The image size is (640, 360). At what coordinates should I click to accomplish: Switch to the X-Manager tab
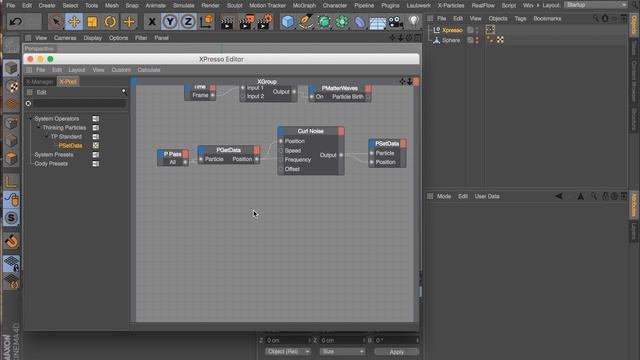[40, 82]
